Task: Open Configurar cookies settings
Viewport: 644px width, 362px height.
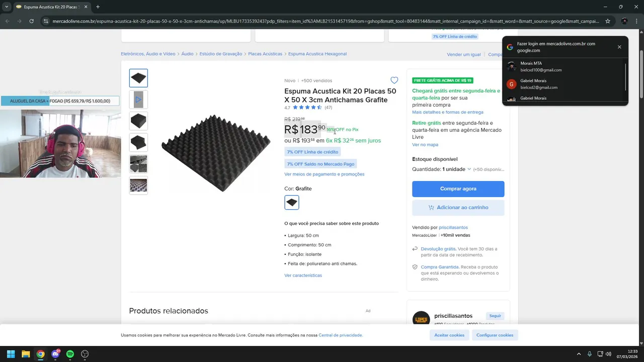Action: click(495, 335)
